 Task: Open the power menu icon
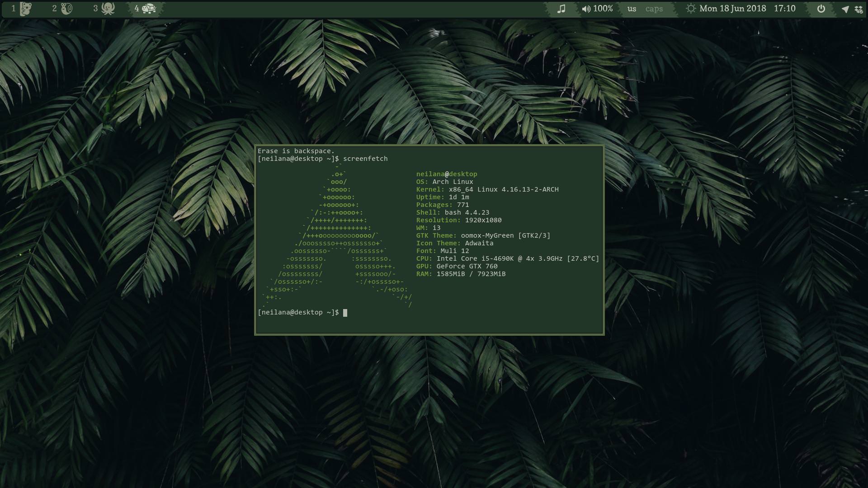pyautogui.click(x=821, y=9)
